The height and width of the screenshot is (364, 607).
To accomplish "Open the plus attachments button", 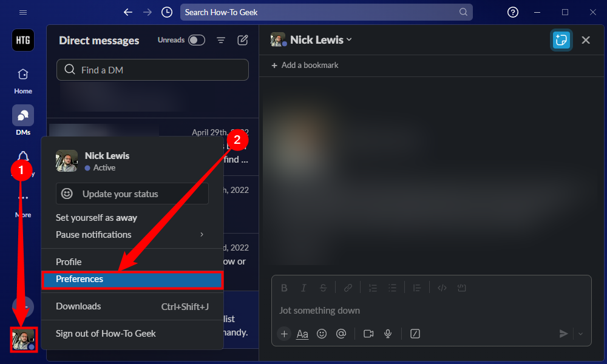I will click(x=284, y=334).
